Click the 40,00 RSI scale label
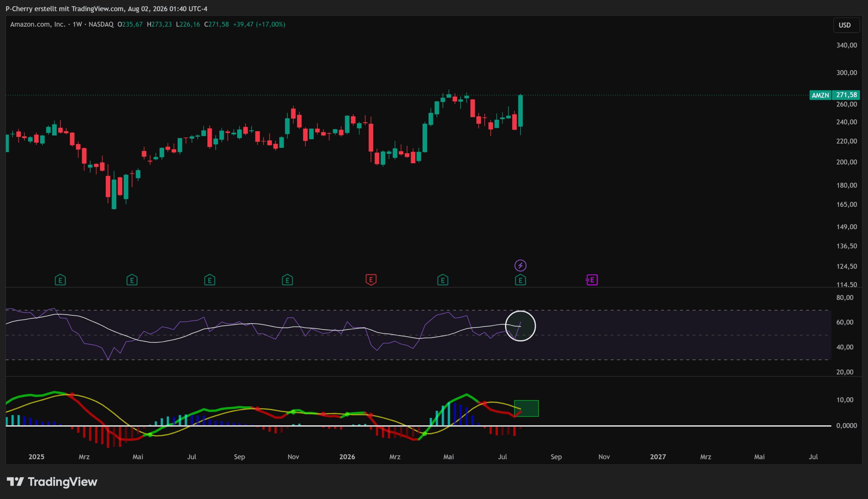 845,347
